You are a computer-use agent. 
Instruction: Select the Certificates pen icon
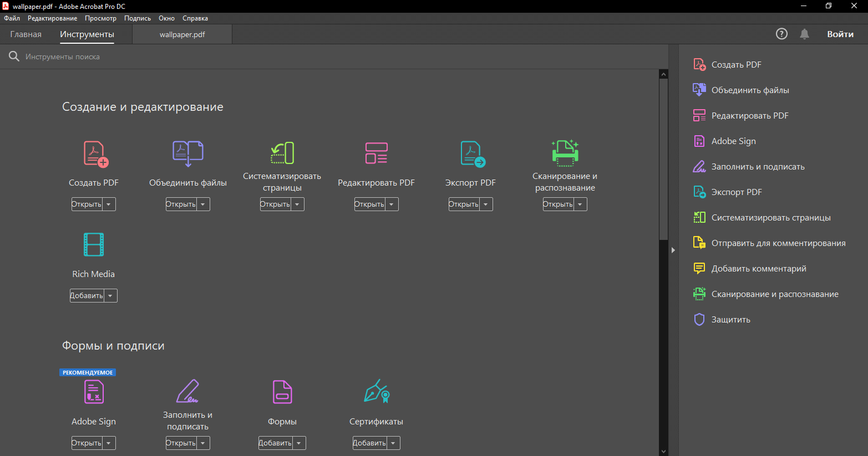coord(377,392)
